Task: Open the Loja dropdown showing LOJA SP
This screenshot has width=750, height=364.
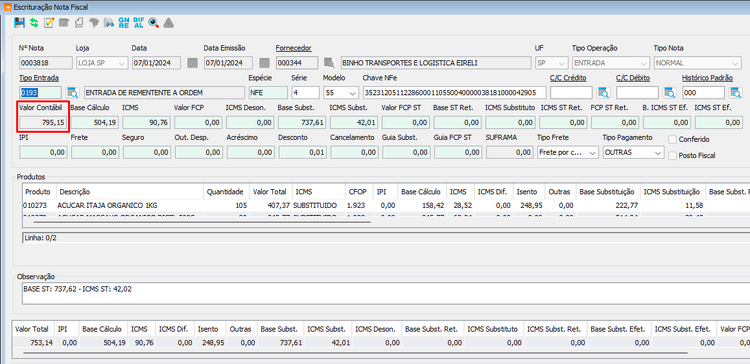Action: click(102, 63)
